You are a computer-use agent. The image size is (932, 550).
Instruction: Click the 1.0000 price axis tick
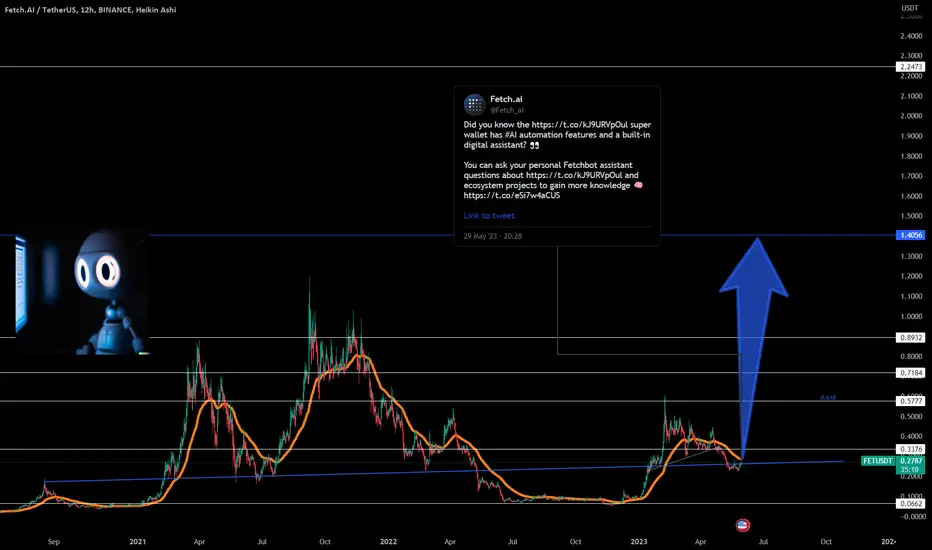click(x=911, y=316)
